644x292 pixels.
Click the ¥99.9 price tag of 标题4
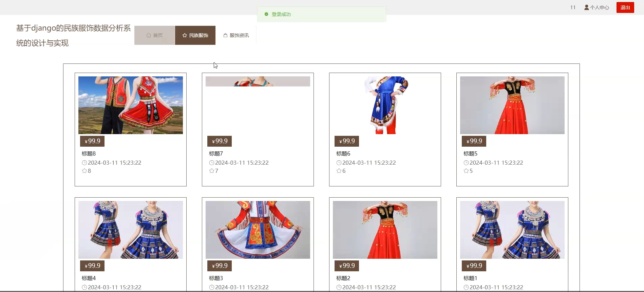pyautogui.click(x=92, y=266)
